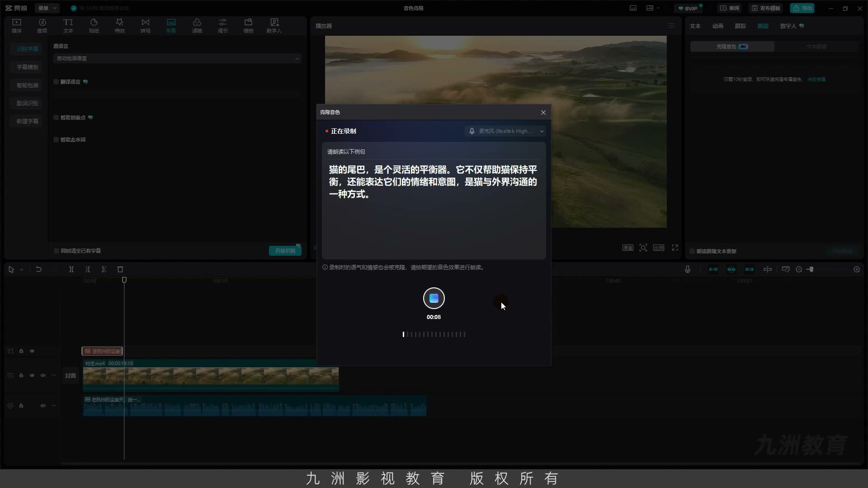Open the 滤镜 filters panel
This screenshot has height=488, width=868.
[x=197, y=26]
